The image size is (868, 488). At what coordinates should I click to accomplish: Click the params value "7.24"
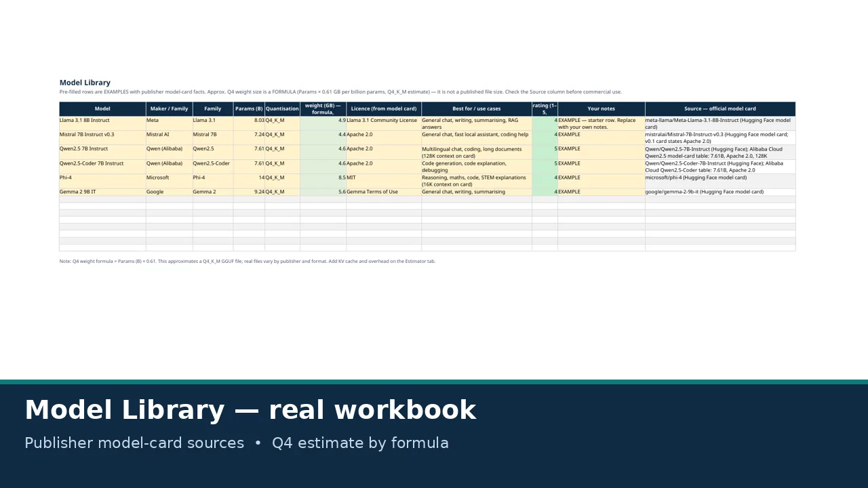pyautogui.click(x=249, y=138)
